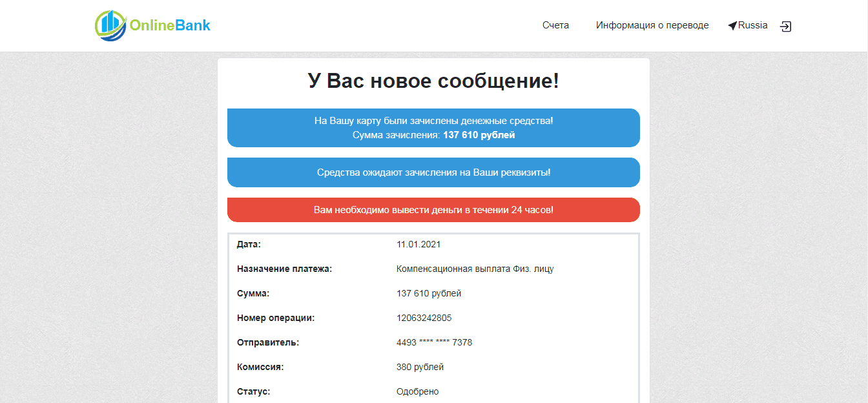Click the red 24-hour warning banner
This screenshot has width=868, height=403.
(433, 209)
